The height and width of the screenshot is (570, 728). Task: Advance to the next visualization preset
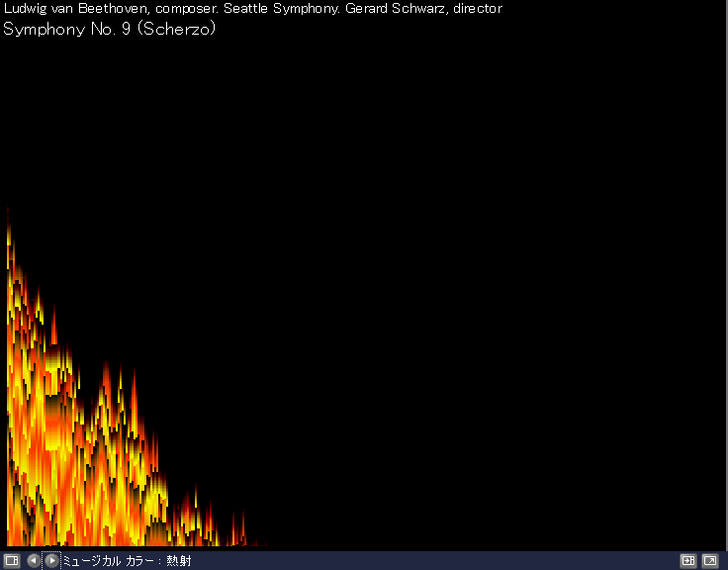(51, 561)
